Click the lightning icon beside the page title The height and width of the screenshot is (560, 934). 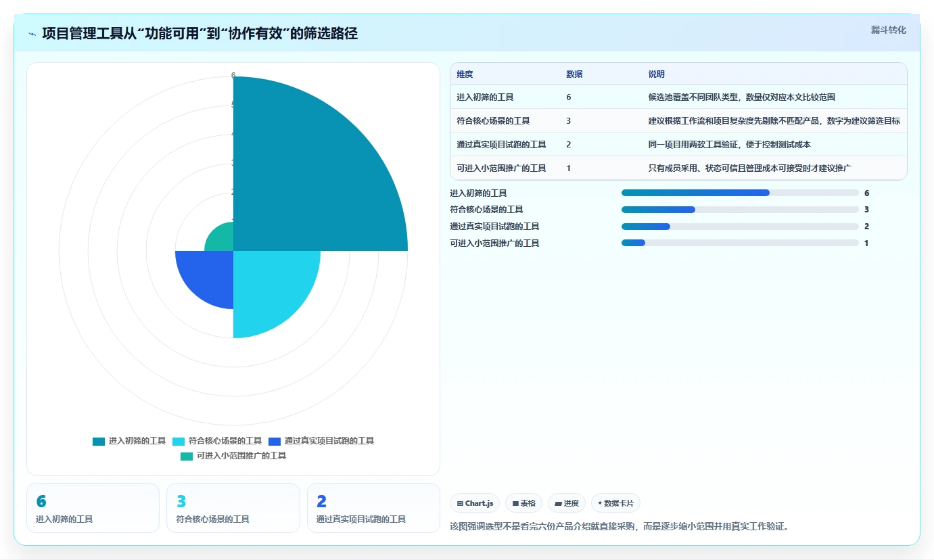32,34
